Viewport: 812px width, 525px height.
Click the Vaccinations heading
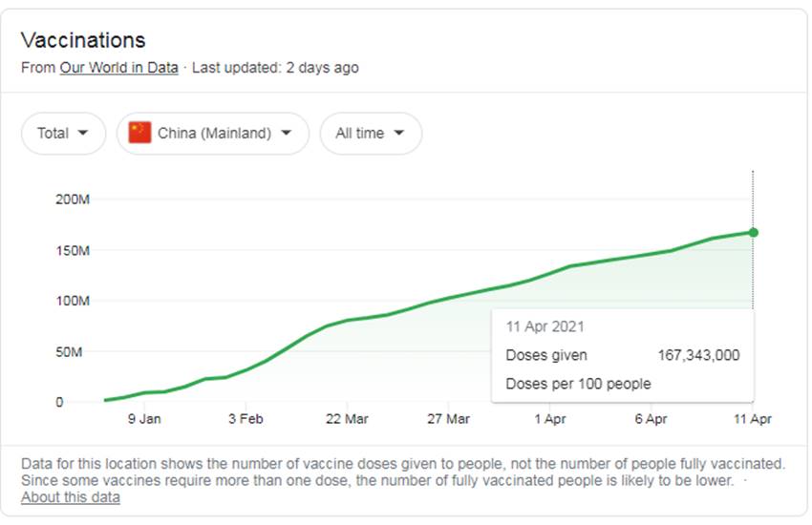[83, 40]
